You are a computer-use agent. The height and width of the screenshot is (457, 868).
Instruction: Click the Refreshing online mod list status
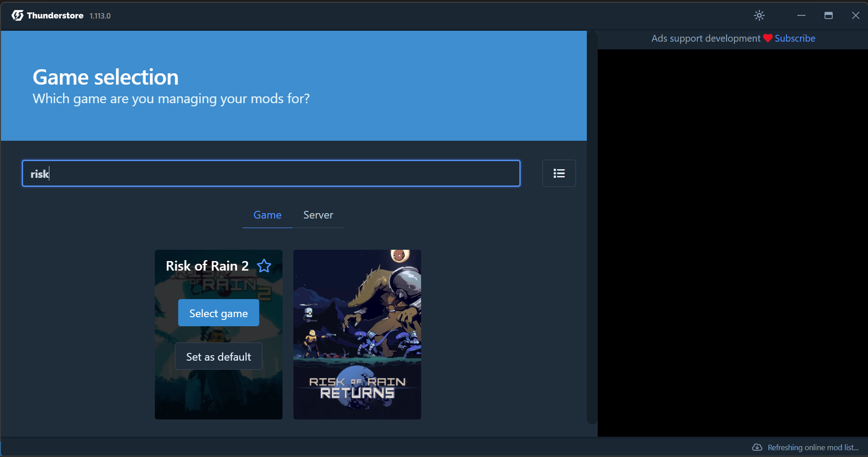[x=813, y=447]
